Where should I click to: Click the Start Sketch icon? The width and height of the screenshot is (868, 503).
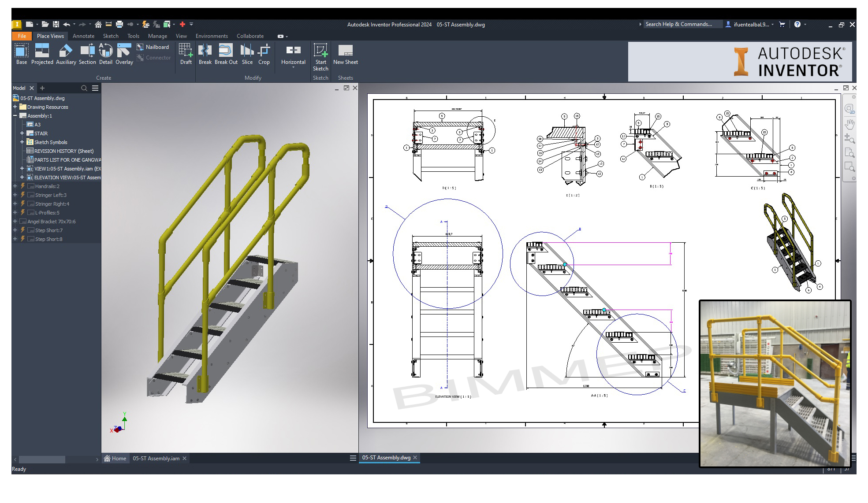pyautogui.click(x=320, y=56)
